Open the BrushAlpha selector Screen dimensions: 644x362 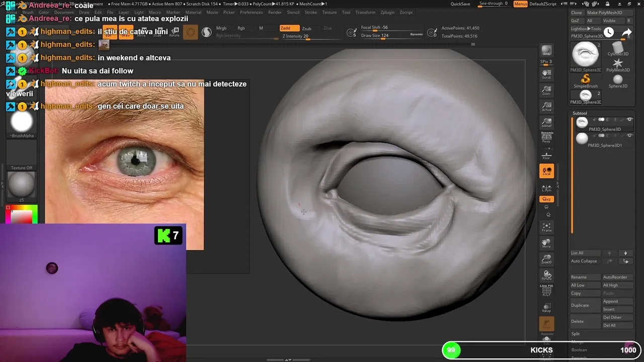(22, 122)
